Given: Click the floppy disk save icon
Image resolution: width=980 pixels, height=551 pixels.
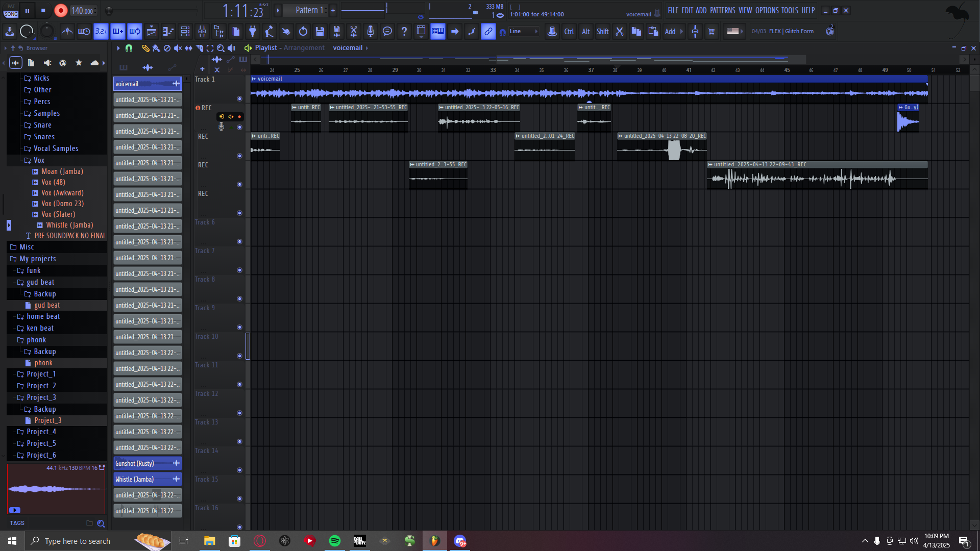Looking at the screenshot, I should (x=320, y=32).
